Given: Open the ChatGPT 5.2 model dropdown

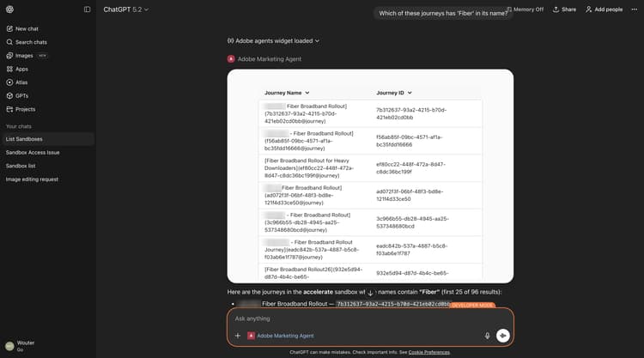Looking at the screenshot, I should tap(125, 9).
